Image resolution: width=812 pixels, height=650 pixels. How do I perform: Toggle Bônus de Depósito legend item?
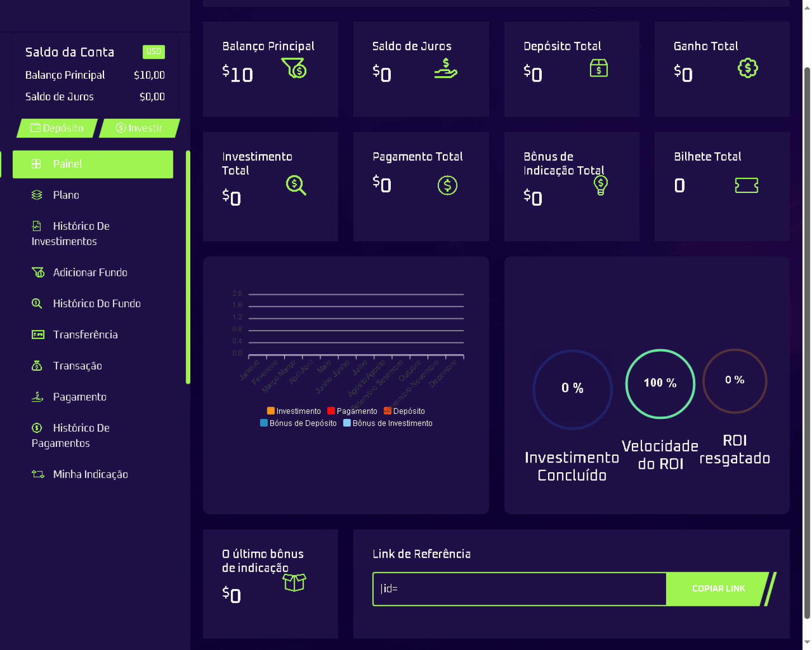click(x=298, y=423)
